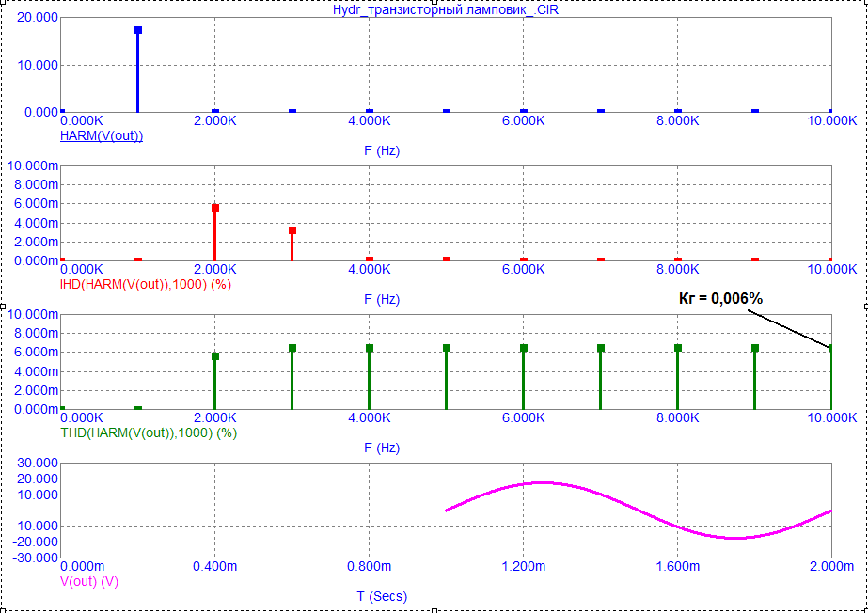Click the green THD marker at 7 kHz
This screenshot has height=613, width=868.
pyautogui.click(x=601, y=348)
